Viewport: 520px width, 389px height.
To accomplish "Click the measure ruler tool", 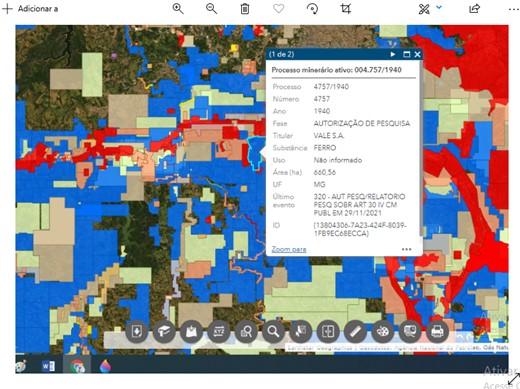I will pos(355,331).
